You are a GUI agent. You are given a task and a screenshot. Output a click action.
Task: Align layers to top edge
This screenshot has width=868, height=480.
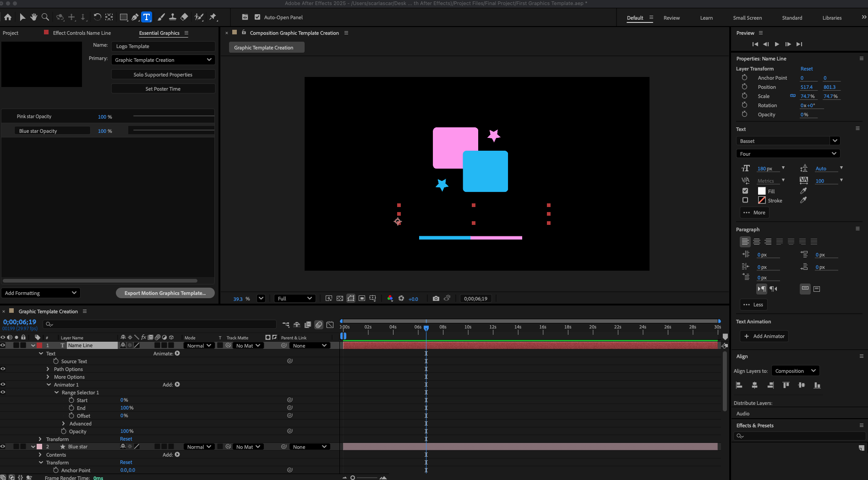(x=786, y=385)
